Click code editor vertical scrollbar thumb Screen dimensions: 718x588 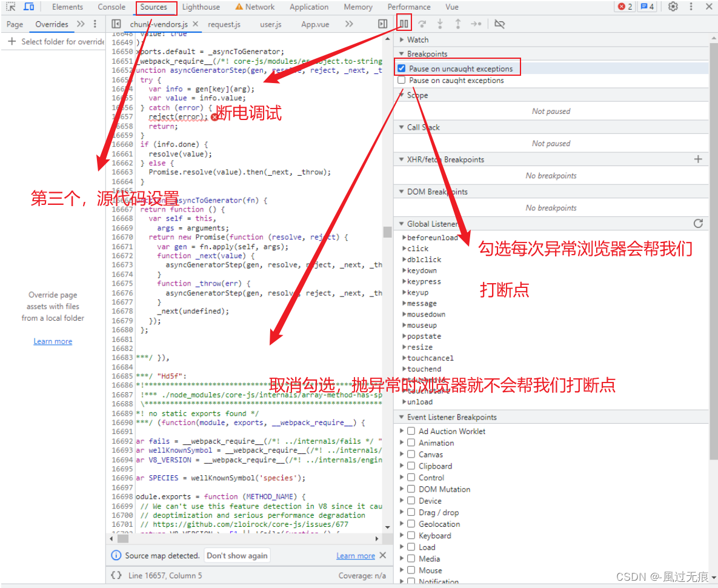(x=387, y=232)
